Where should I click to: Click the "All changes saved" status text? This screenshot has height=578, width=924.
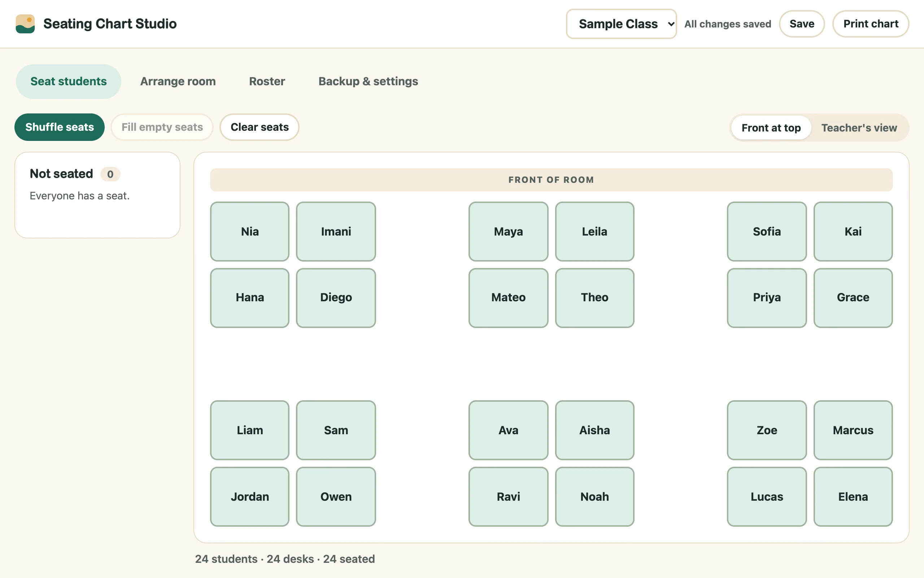(x=727, y=24)
